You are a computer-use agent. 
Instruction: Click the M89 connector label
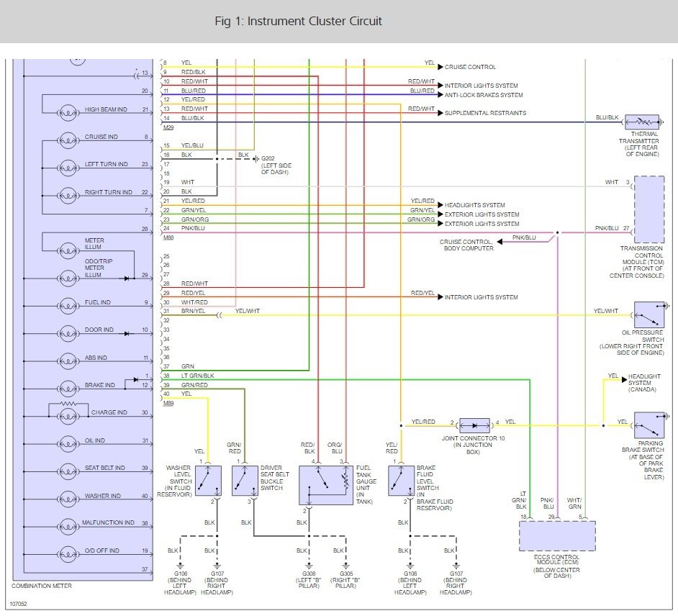(x=168, y=403)
